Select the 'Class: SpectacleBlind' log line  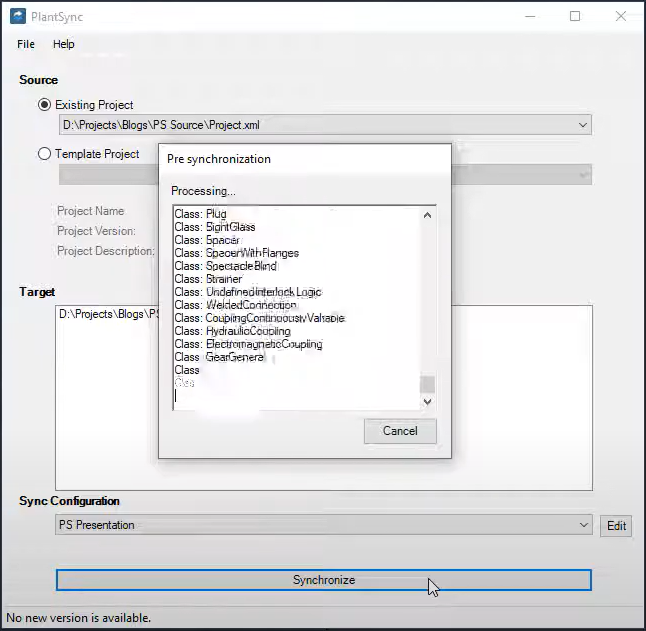coord(225,266)
